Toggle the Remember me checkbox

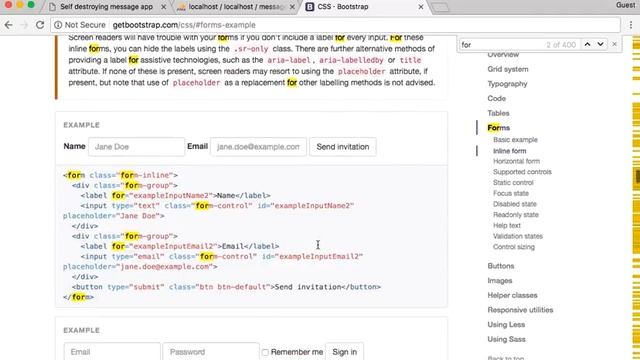(265, 352)
